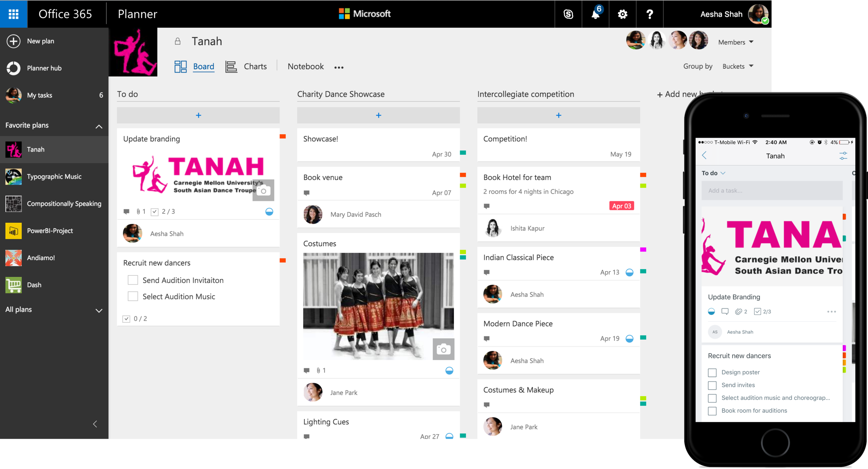This screenshot has height=469, width=868.
Task: Open the Office 365 app launcher grid
Action: click(14, 14)
